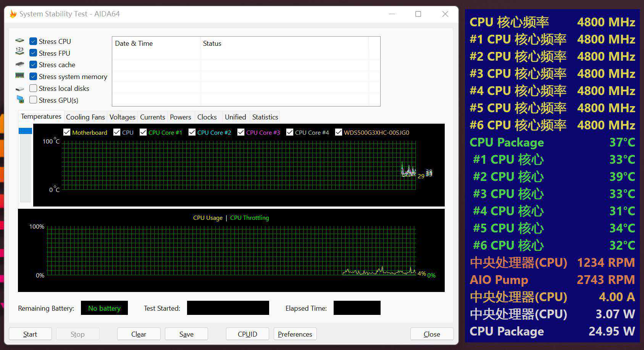The height and width of the screenshot is (350, 644).
Task: Click the disk drive icon beside Stress local disks
Action: [x=20, y=89]
